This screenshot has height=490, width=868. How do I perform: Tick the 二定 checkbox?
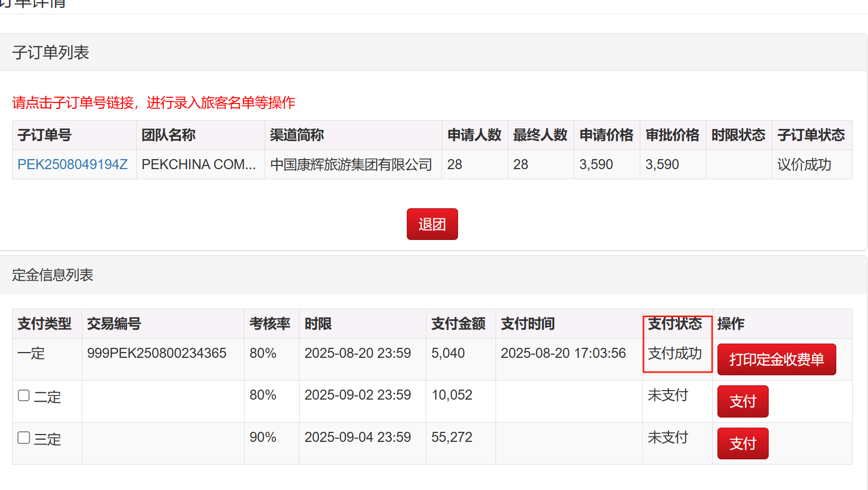24,395
